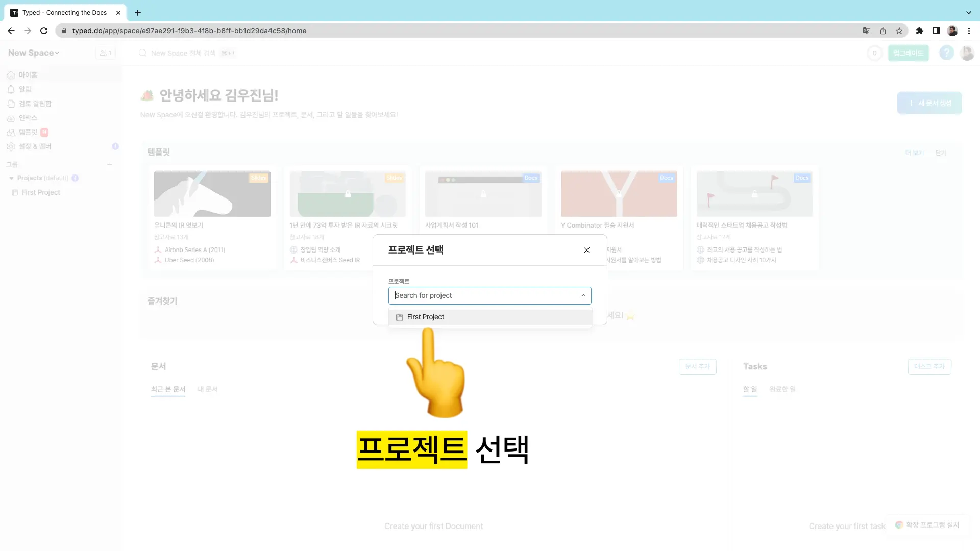The width and height of the screenshot is (980, 551).
Task: Click the browser forward arrow
Action: [28, 31]
